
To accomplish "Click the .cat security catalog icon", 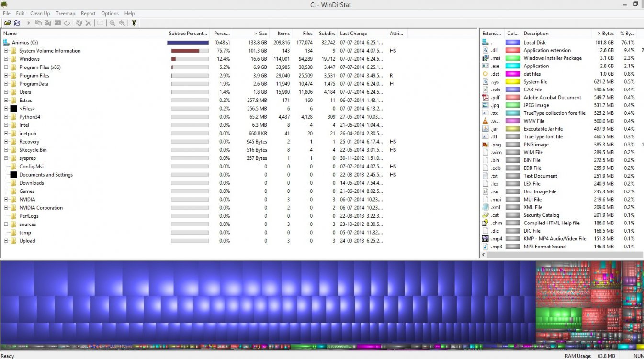I will click(x=486, y=215).
